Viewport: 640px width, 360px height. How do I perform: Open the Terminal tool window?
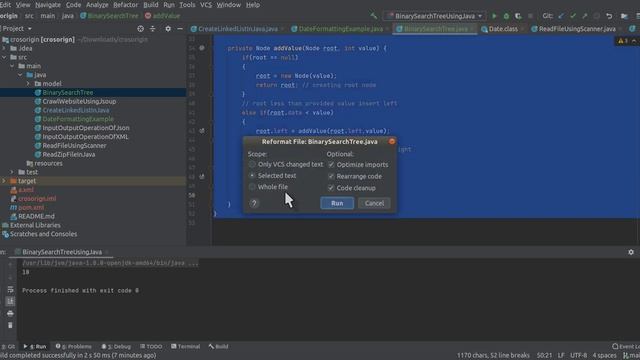tap(186, 347)
